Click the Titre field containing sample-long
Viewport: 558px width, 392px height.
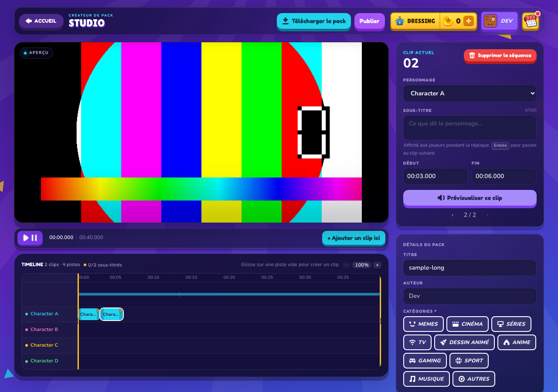(470, 267)
